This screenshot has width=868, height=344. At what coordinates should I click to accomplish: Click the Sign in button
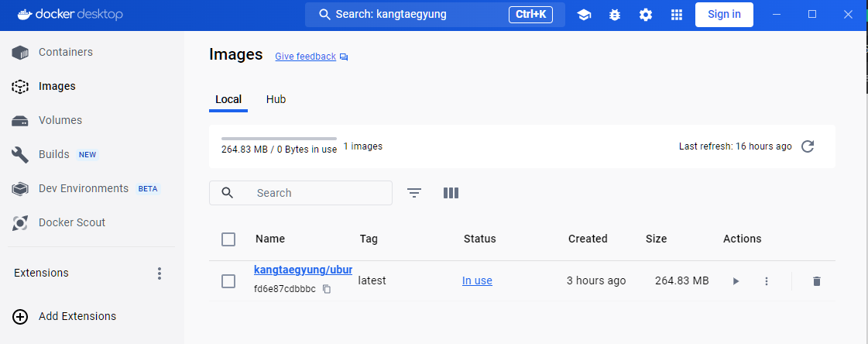click(x=724, y=15)
